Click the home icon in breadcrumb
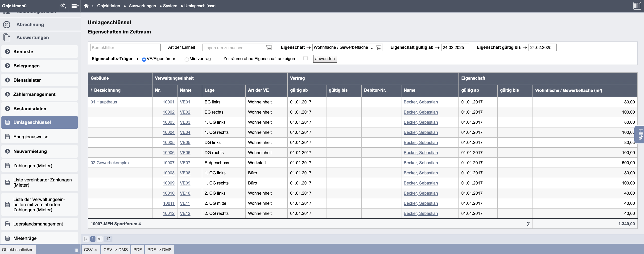The width and height of the screenshot is (644, 254). pos(86,6)
